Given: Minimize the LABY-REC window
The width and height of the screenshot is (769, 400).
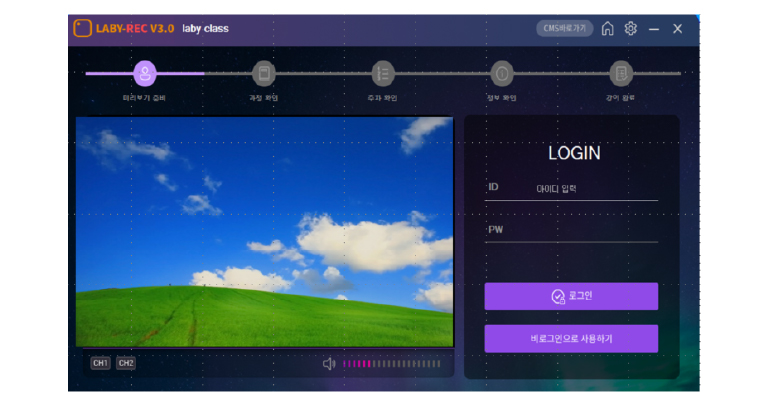Looking at the screenshot, I should 654,29.
